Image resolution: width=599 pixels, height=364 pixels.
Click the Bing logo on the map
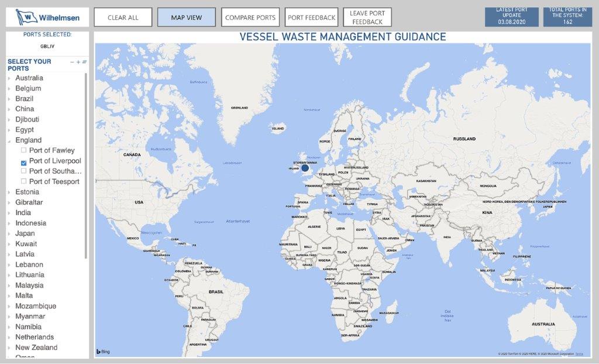[x=103, y=352]
